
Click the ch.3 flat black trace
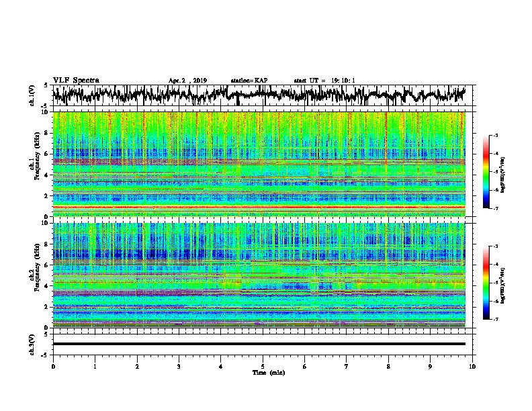click(x=259, y=344)
